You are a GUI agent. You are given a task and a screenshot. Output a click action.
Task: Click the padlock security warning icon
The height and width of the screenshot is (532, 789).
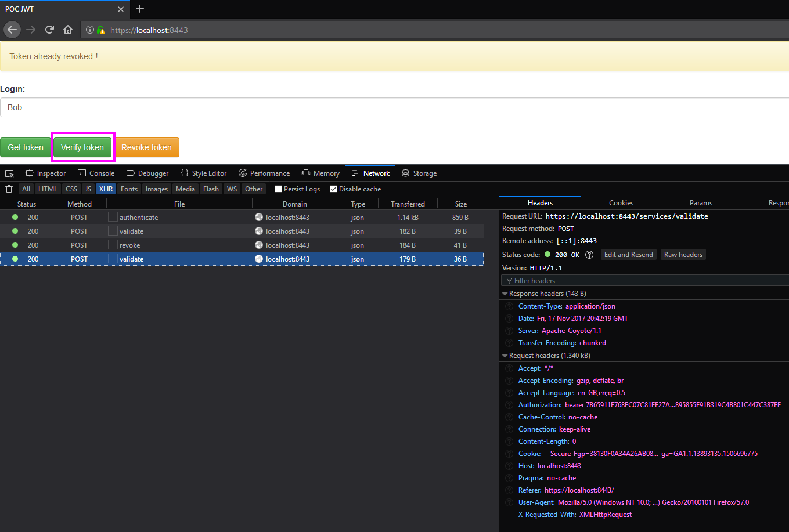click(x=101, y=30)
